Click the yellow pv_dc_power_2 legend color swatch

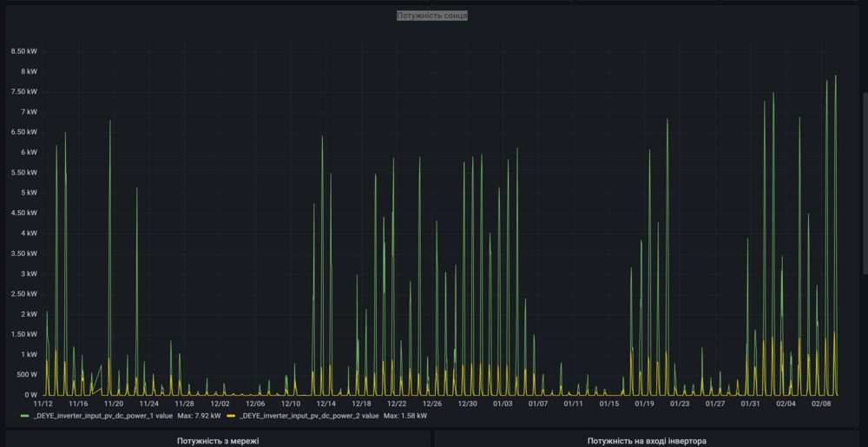[230, 417]
